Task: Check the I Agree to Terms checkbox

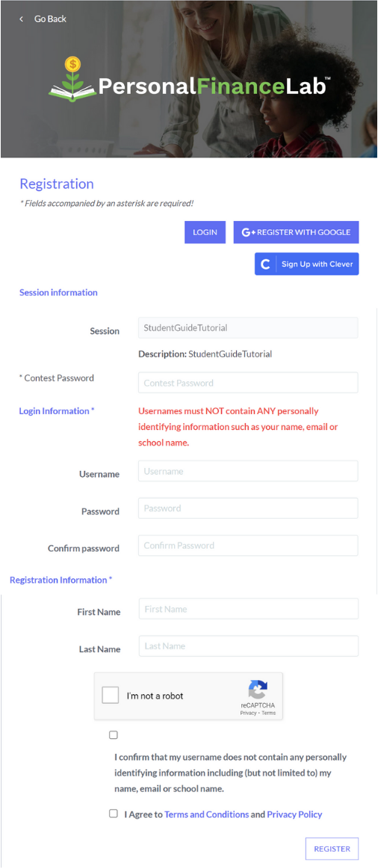Action: (114, 814)
